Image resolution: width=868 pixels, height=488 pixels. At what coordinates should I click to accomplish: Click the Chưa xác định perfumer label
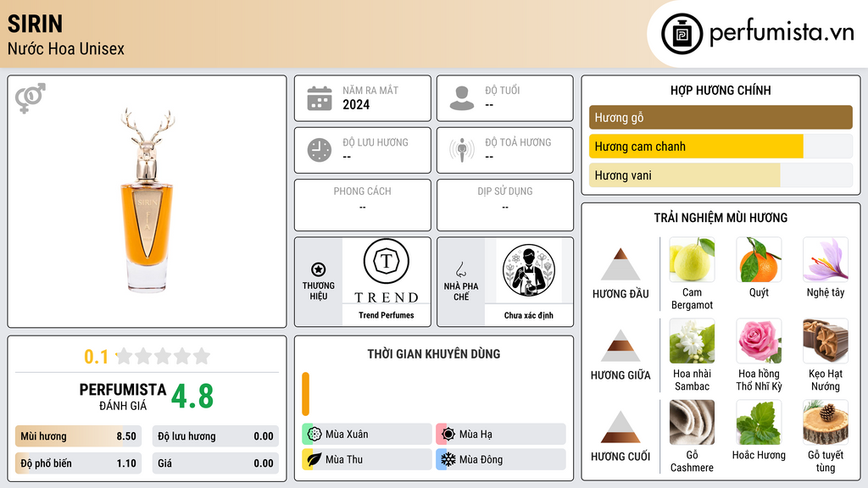pos(529,315)
